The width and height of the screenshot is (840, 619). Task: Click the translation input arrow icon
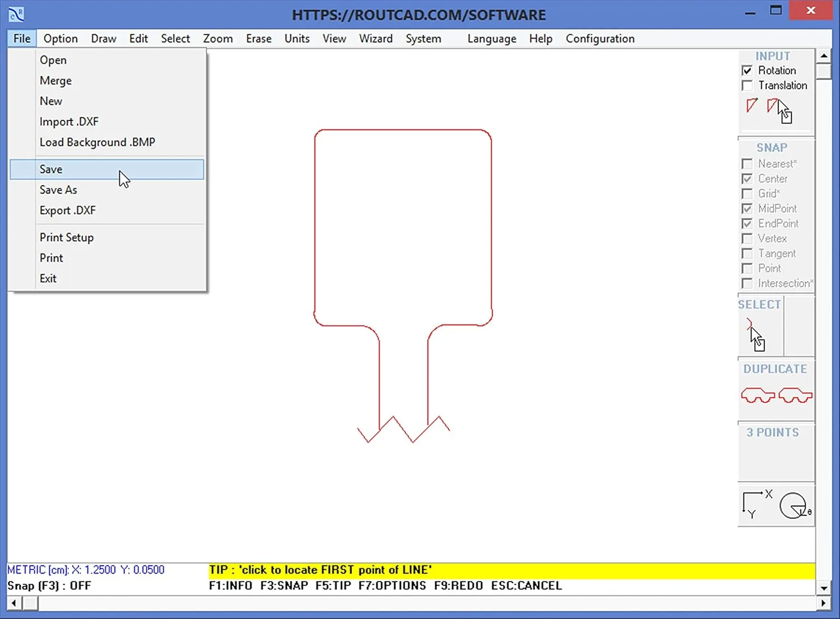773,105
